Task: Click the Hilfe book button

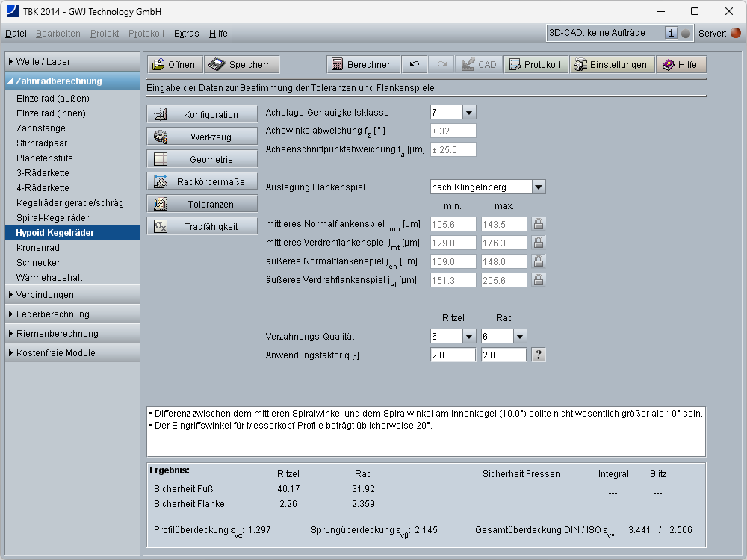Action: click(x=680, y=65)
